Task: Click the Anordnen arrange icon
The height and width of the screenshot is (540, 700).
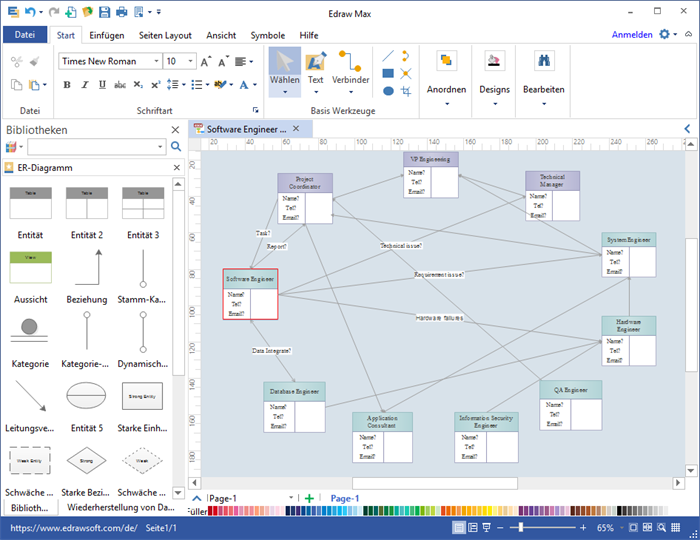Action: [x=446, y=60]
